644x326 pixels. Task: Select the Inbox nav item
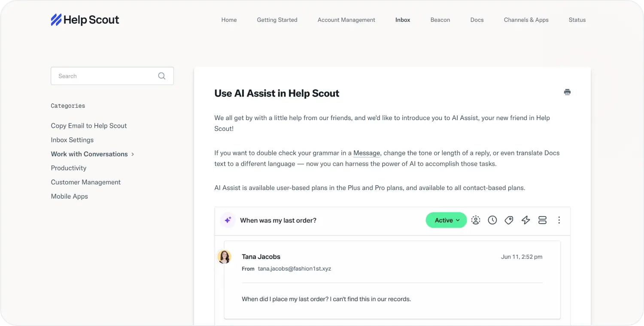pos(403,20)
